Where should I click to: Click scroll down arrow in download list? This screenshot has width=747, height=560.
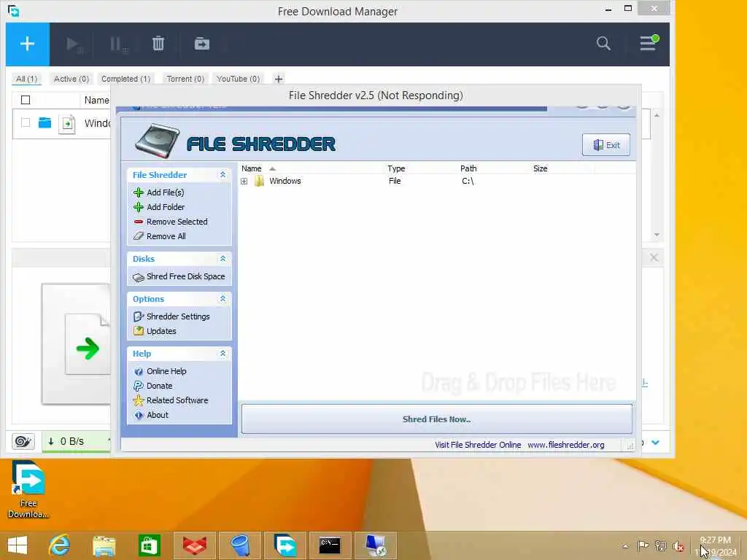tap(657, 235)
